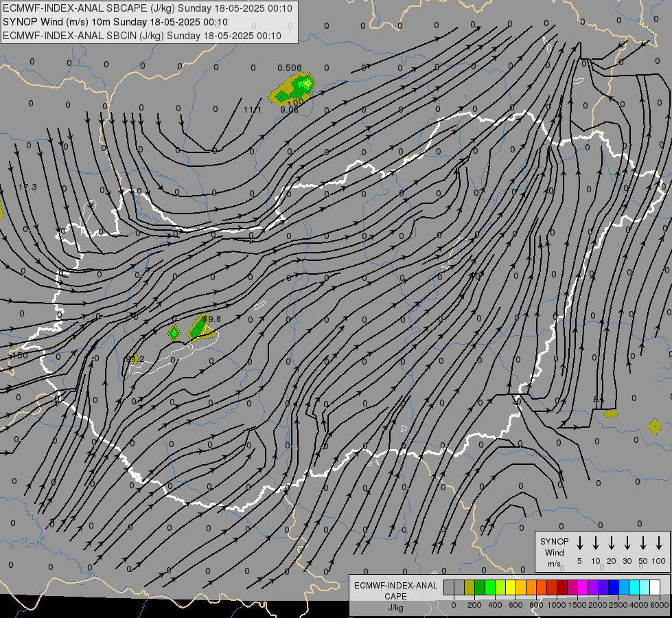Click the 1000 tick label on CAPE scale
The height and width of the screenshot is (618, 672).
pos(556,605)
